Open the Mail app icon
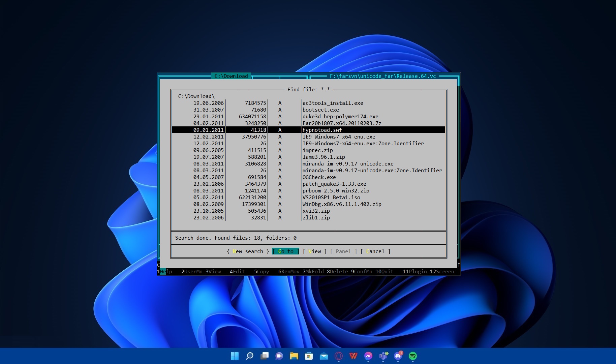Screen dimensions: 616x364 [x=324, y=356]
